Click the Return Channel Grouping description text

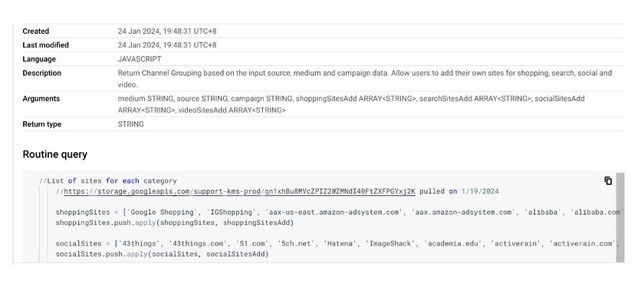(x=365, y=79)
